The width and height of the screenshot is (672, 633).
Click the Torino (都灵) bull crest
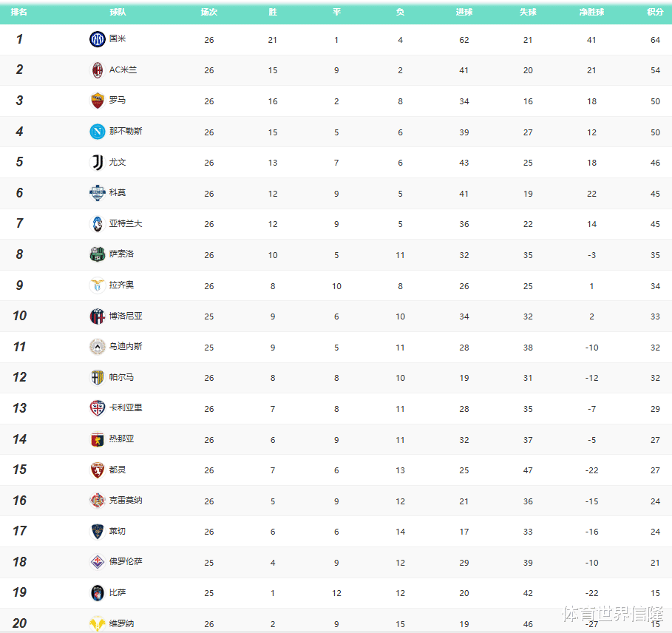[x=97, y=470]
